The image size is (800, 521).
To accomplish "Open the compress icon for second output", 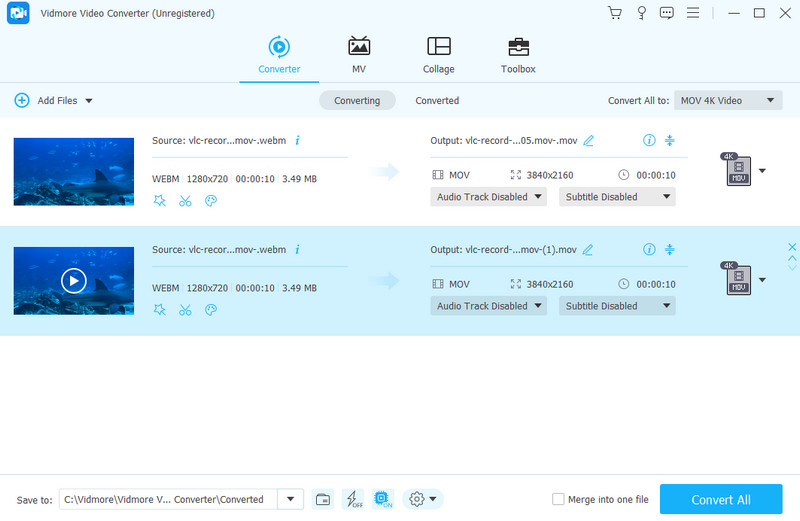I will (x=670, y=250).
